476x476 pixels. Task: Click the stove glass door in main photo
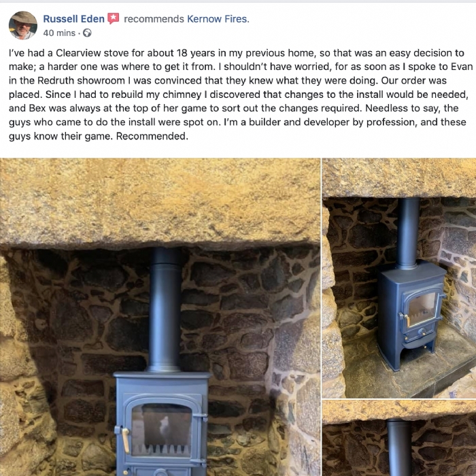[x=161, y=430]
